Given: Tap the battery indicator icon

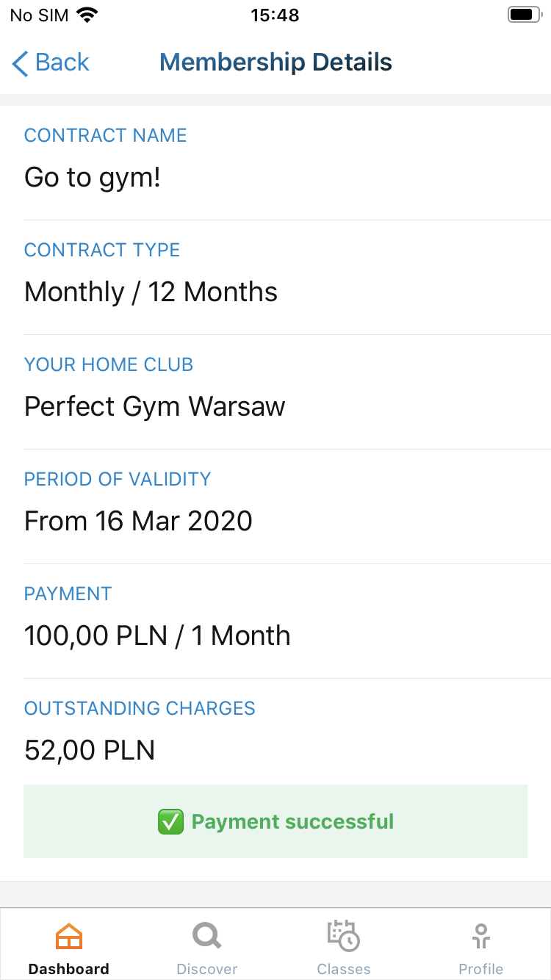Looking at the screenshot, I should click(x=524, y=15).
